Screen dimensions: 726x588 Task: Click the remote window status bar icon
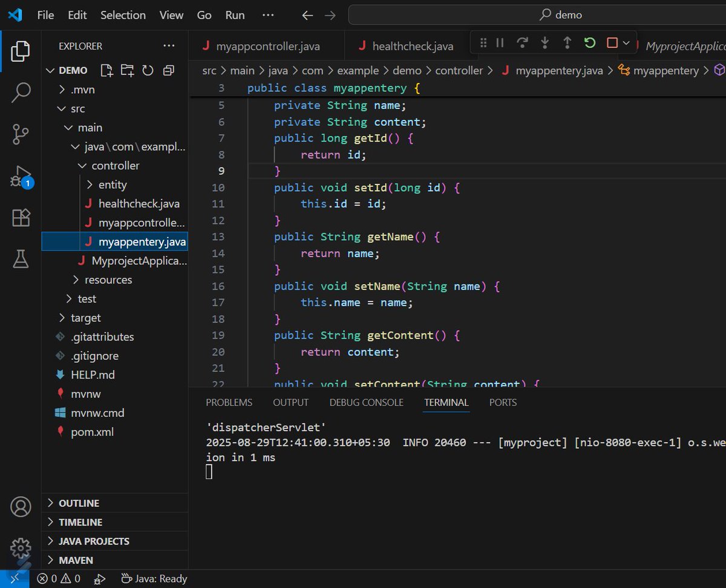(14, 579)
